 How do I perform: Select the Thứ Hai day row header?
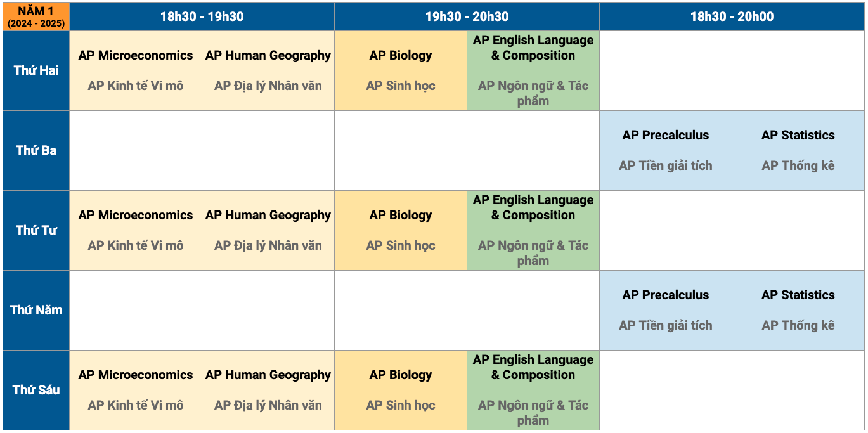(36, 70)
